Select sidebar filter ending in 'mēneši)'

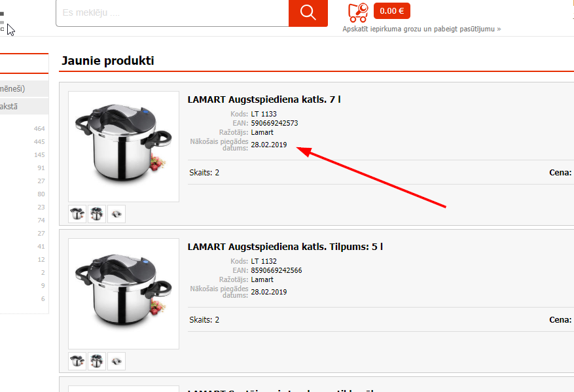click(24, 89)
